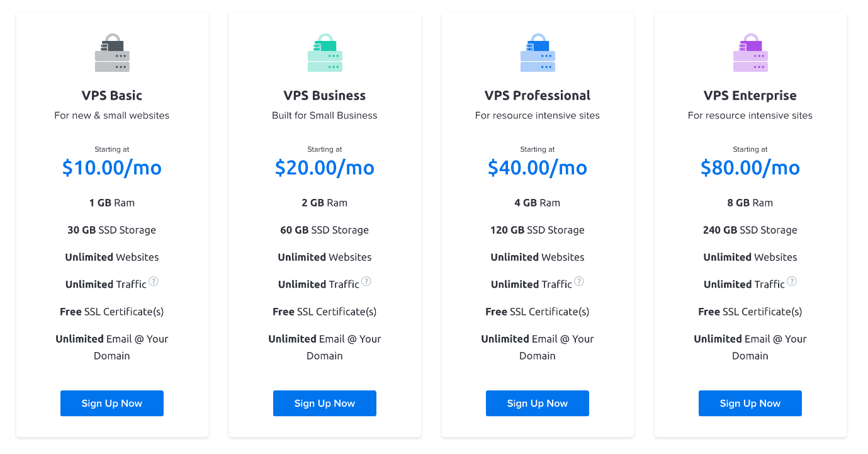
Task: Select the $40.00/mo price text
Action: point(538,167)
